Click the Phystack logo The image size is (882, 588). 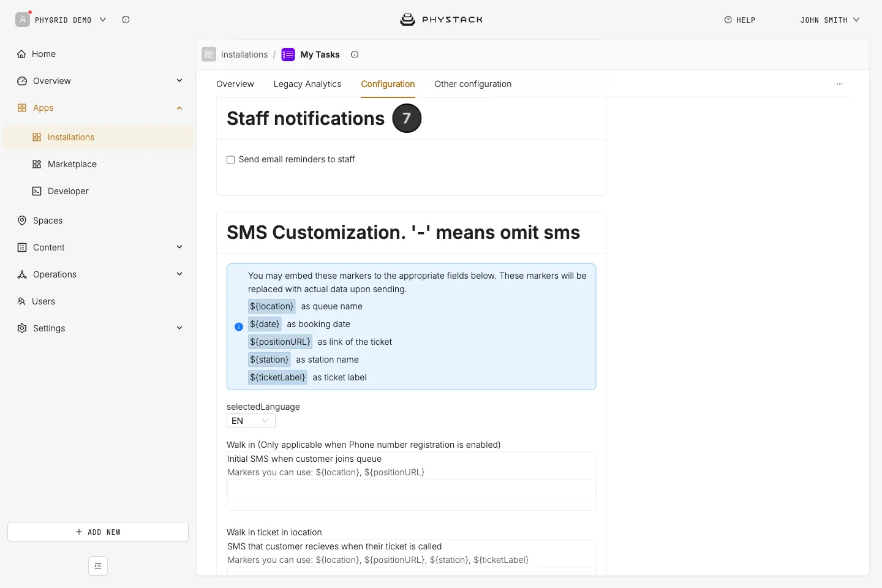[x=441, y=20]
